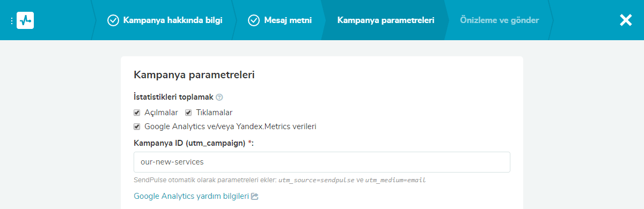The width and height of the screenshot is (644, 209).
Task: Click the Kampanya ID (utm_campaign) field label
Action: [193, 143]
